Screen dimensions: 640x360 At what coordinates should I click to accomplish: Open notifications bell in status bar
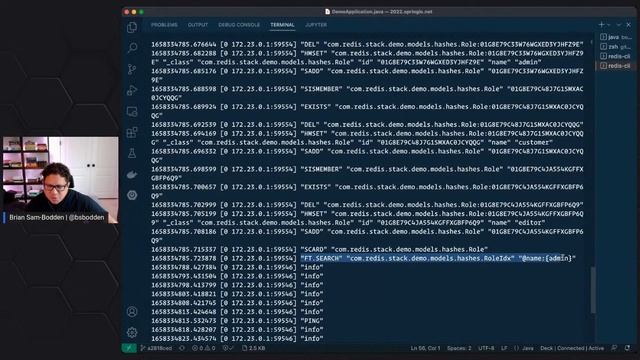coord(627,348)
